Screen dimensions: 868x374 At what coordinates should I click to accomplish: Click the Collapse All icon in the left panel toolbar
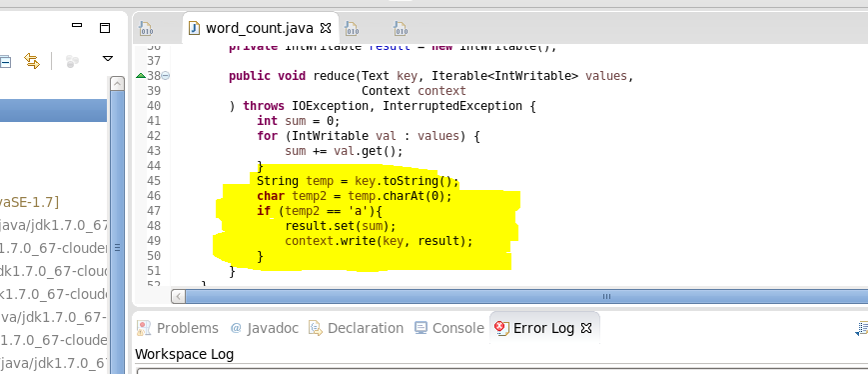tap(4, 62)
